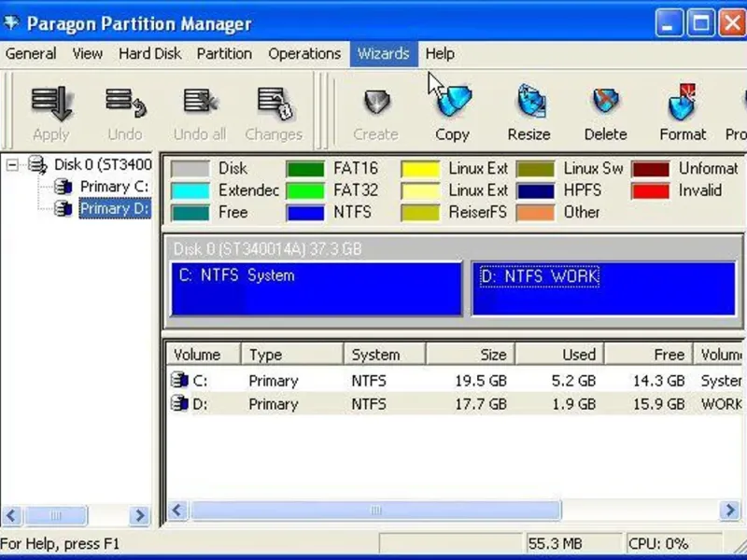The width and height of the screenshot is (747, 560).
Task: Click the right arrow of tree scrollbar
Action: click(x=139, y=515)
